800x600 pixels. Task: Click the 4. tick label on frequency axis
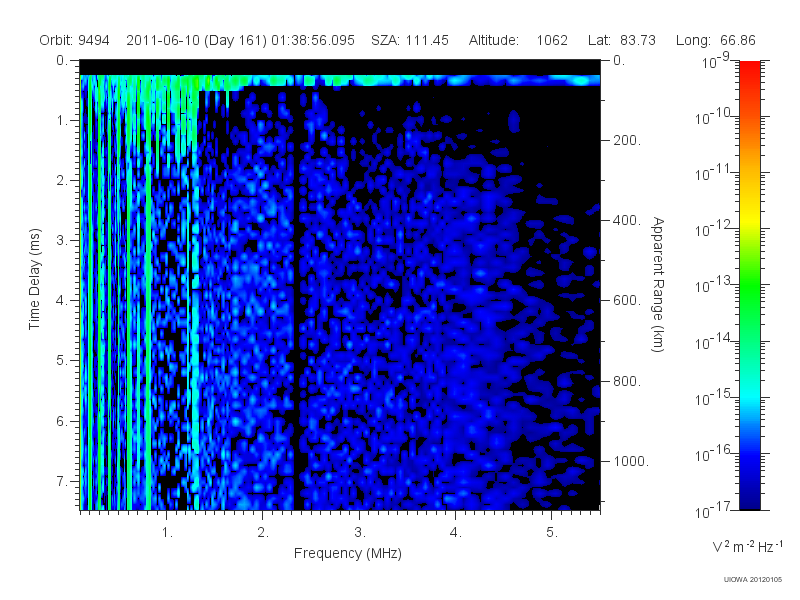coord(456,533)
